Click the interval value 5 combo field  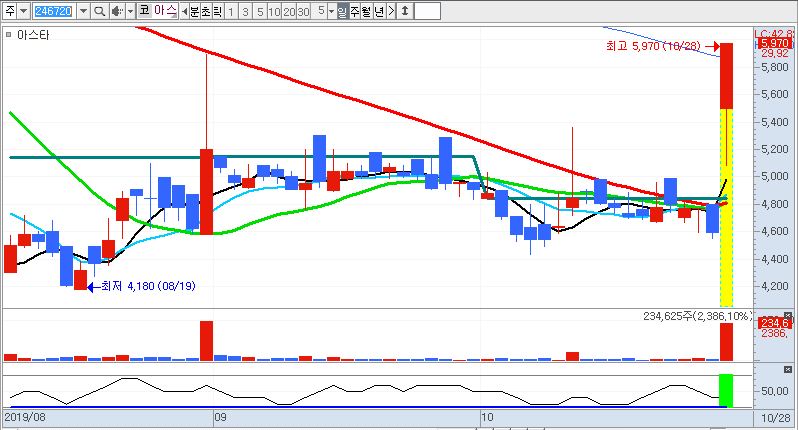[x=320, y=11]
